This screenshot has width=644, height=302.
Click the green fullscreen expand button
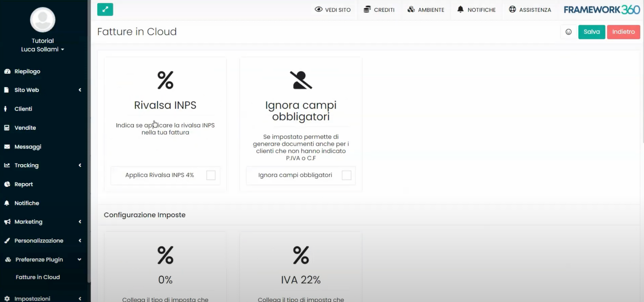(x=105, y=9)
